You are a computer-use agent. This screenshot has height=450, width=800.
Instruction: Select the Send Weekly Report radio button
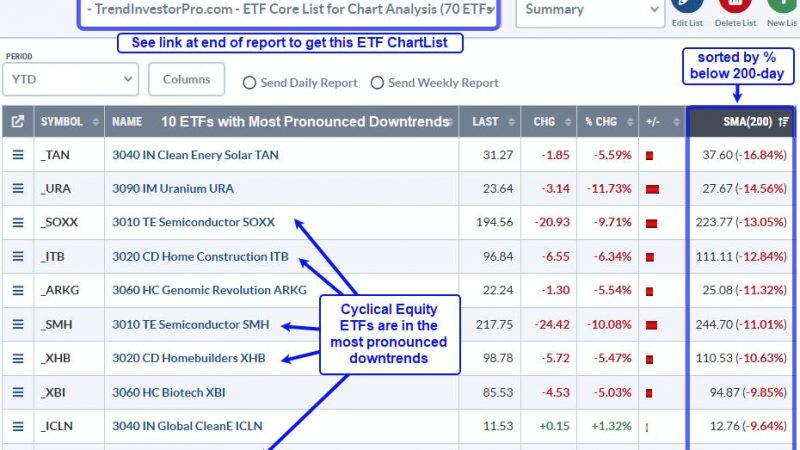point(377,83)
